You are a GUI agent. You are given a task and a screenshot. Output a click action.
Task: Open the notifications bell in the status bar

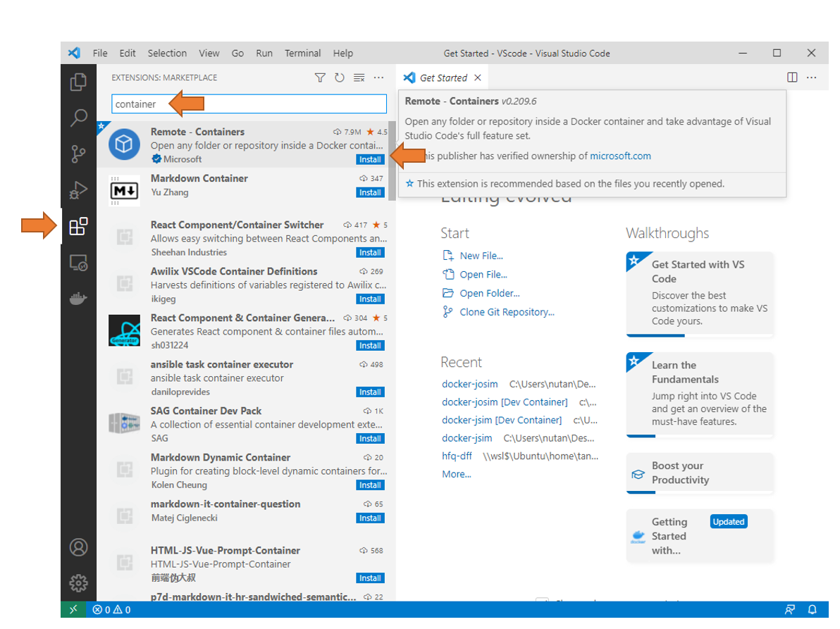tap(812, 609)
